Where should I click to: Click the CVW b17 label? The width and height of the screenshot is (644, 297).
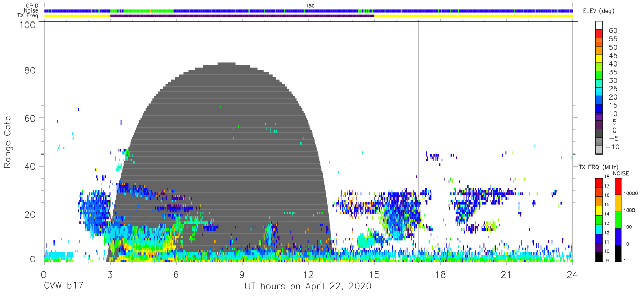point(64,287)
